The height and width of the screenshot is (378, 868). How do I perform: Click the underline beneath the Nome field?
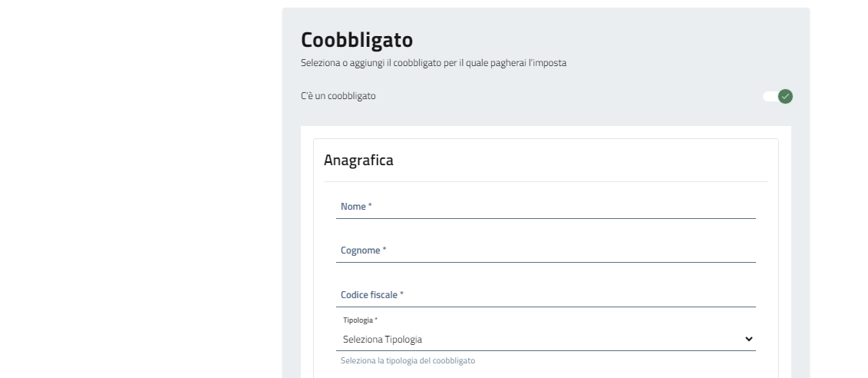(545, 218)
